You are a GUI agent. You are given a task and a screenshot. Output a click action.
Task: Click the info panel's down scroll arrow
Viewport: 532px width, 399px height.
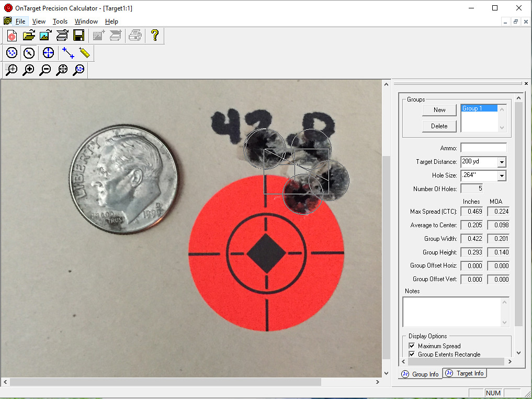click(518, 353)
